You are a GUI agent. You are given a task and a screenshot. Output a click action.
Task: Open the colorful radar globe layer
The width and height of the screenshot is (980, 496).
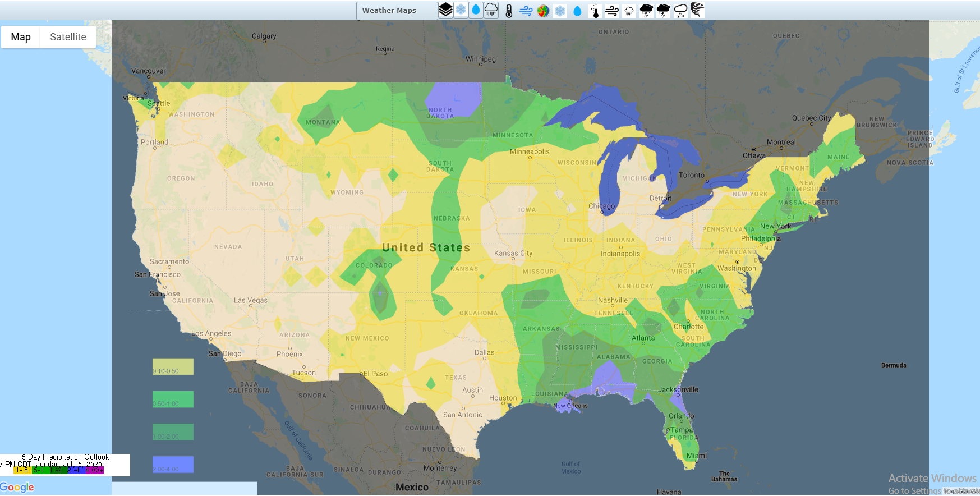click(x=542, y=11)
